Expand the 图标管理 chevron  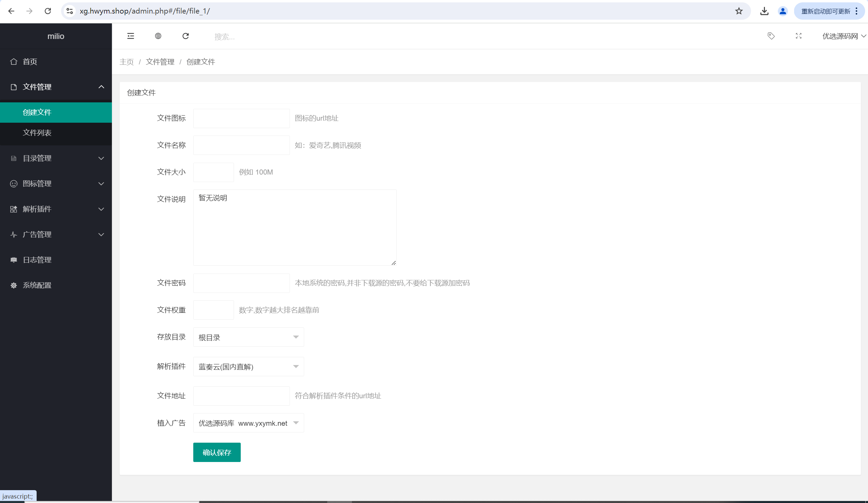pyautogui.click(x=101, y=184)
